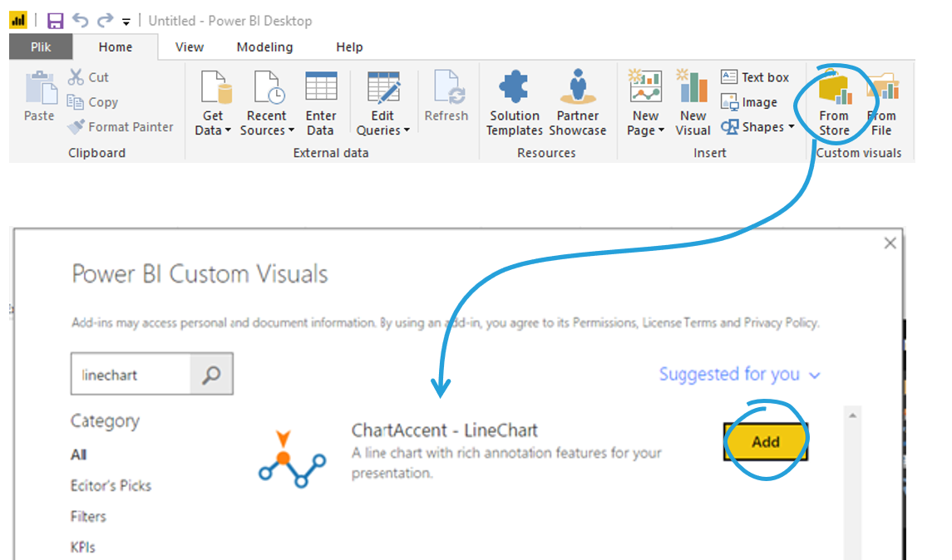Viewport: 952px width, 560px height.
Task: Switch to the View ribbon tab
Action: coord(190,47)
